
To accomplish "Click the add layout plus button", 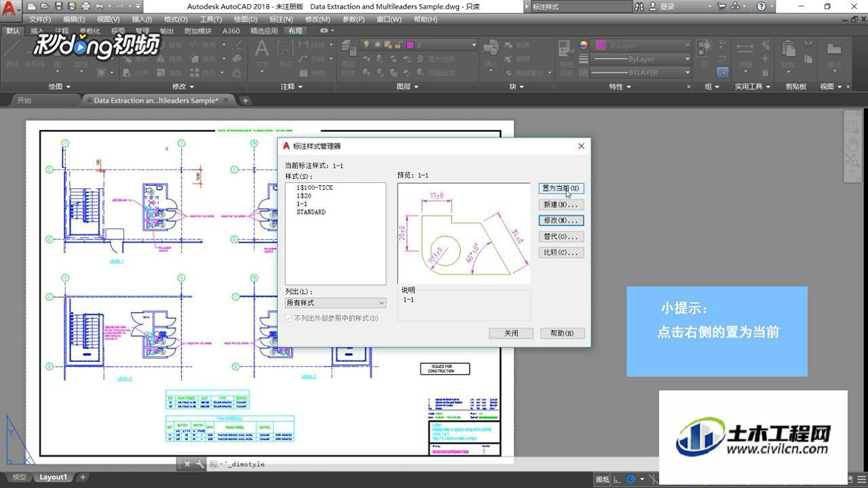I will pos(83,477).
